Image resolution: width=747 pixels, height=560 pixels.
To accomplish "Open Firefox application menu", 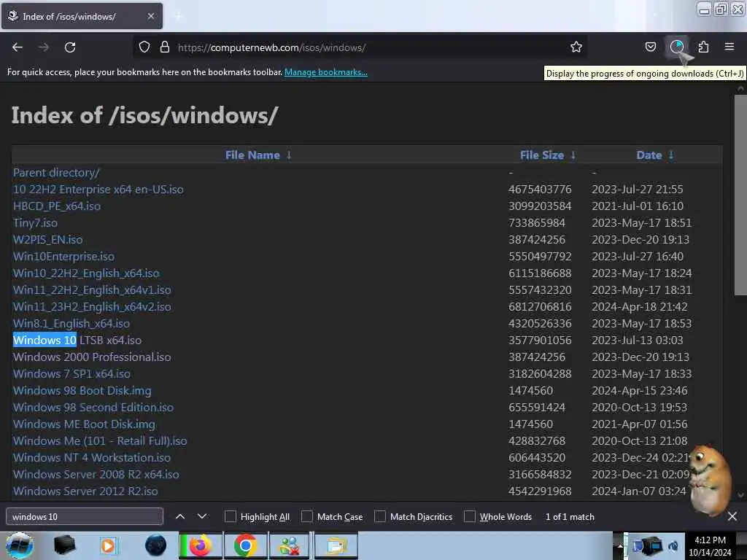I will 729,47.
